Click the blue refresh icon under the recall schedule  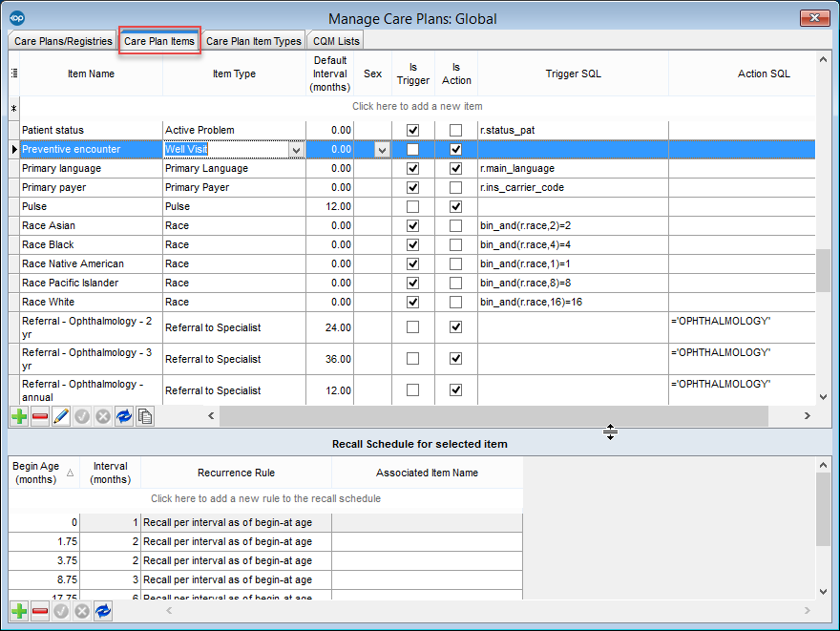103,611
